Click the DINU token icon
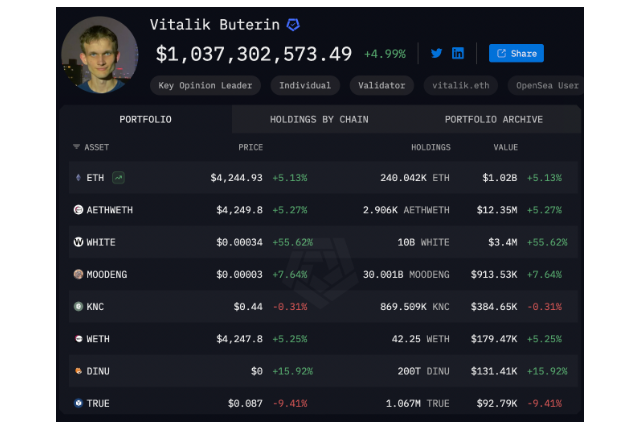Viewport: 622px width, 422px height. click(79, 371)
